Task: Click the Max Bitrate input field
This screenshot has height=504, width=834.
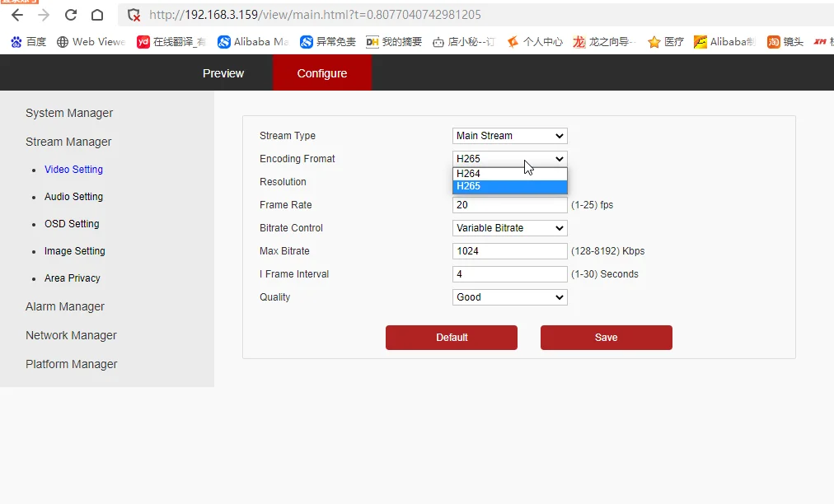Action: [509, 251]
